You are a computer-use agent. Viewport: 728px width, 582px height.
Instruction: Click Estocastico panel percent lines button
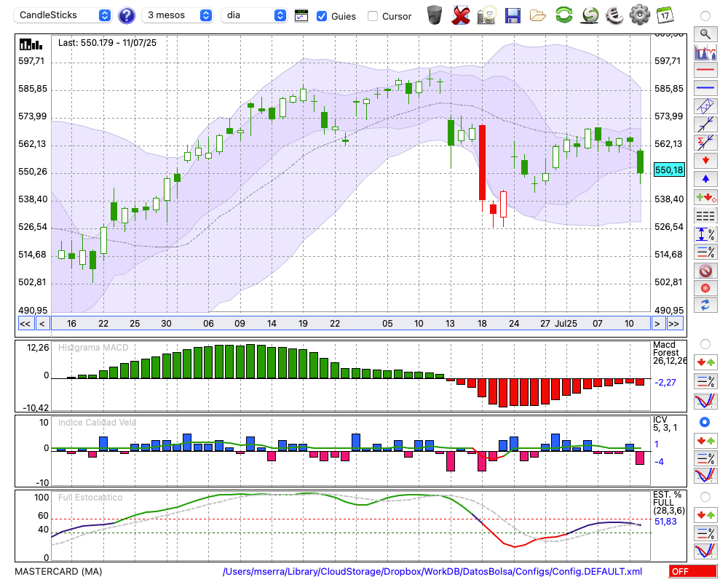[705, 533]
